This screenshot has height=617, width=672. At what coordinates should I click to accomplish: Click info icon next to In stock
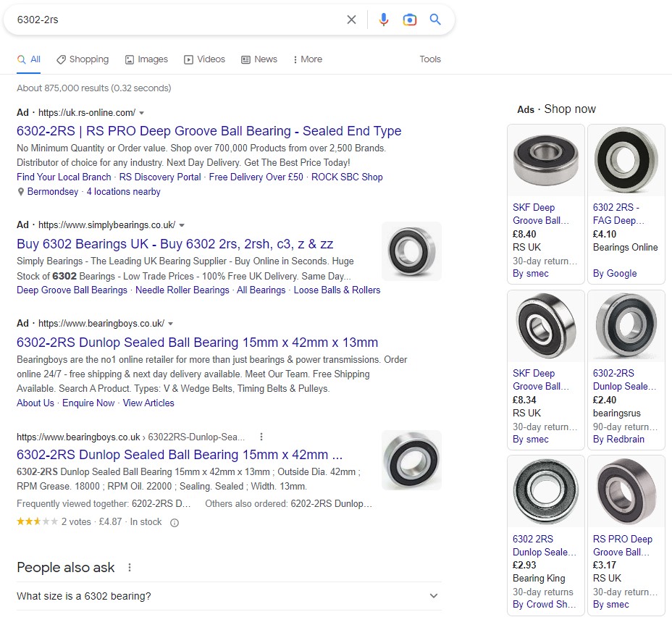pos(174,522)
